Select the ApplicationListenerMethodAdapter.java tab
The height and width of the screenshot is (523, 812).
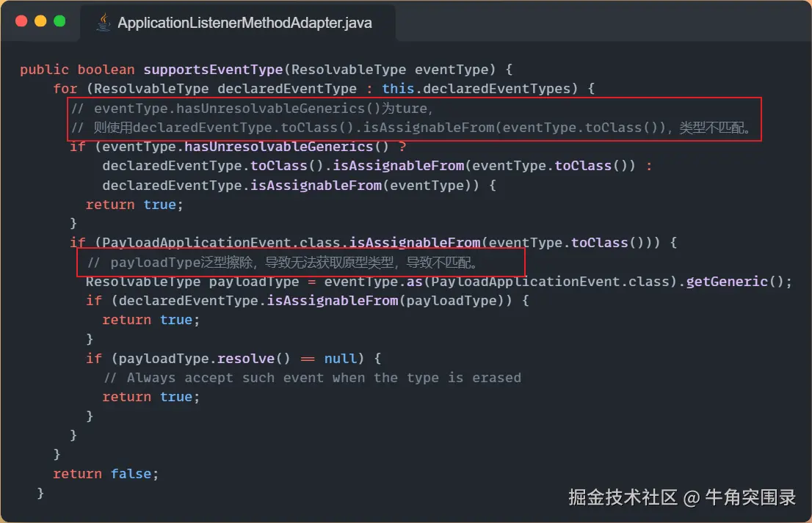pos(238,23)
